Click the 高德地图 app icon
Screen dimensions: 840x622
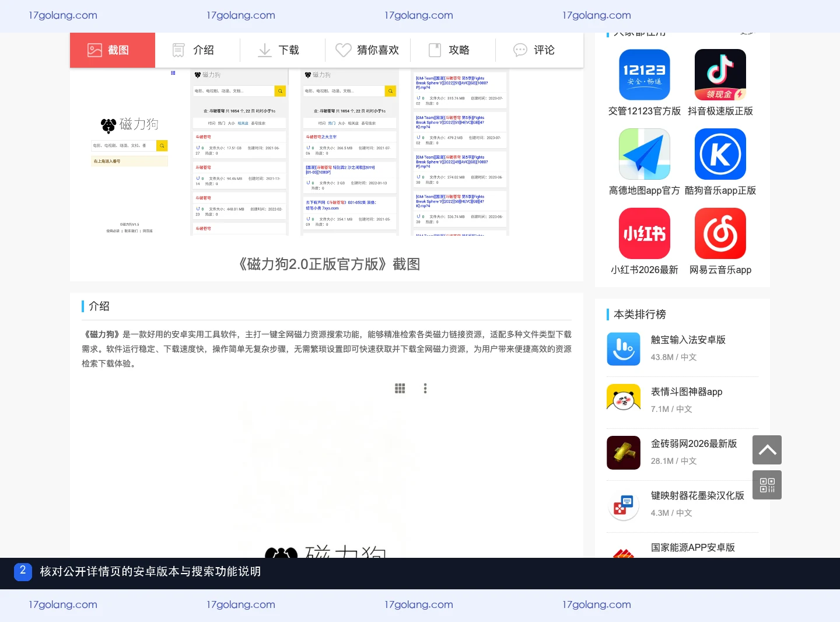645,154
